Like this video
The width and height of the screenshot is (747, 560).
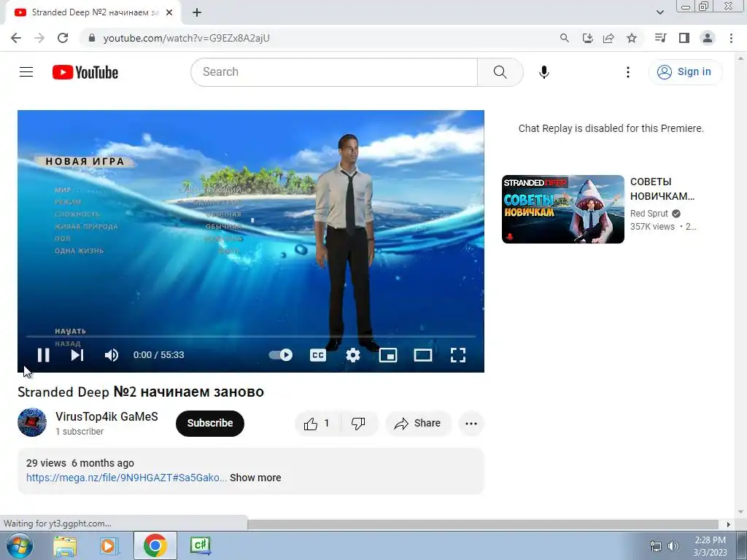tap(317, 424)
